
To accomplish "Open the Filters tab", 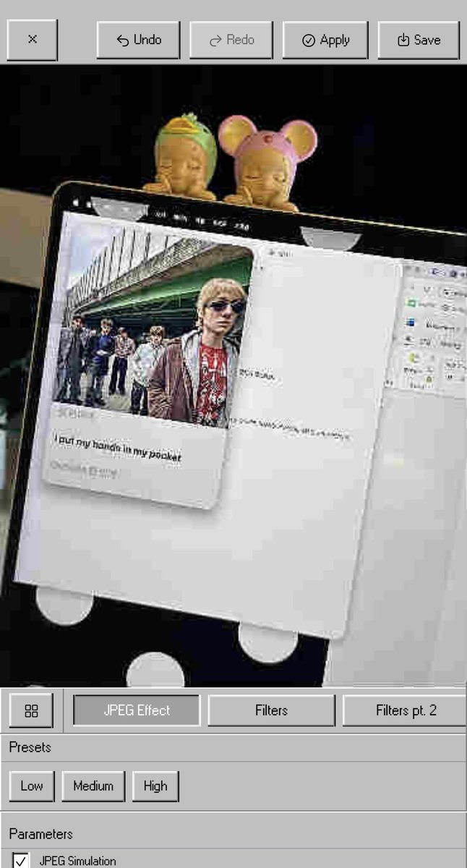I will (x=271, y=710).
